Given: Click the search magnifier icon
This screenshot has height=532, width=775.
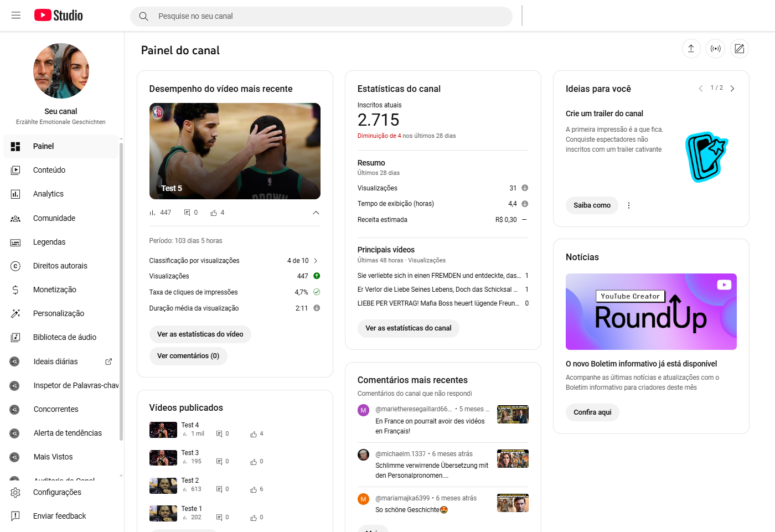Looking at the screenshot, I should coord(144,17).
